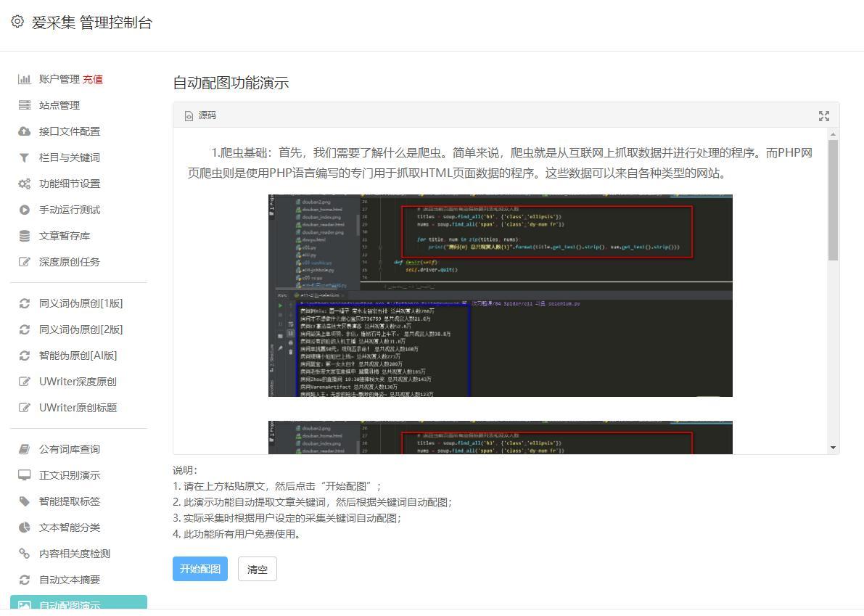Click the refresh icon next to 自动文本摘要
The height and width of the screenshot is (616, 864).
tap(24, 580)
